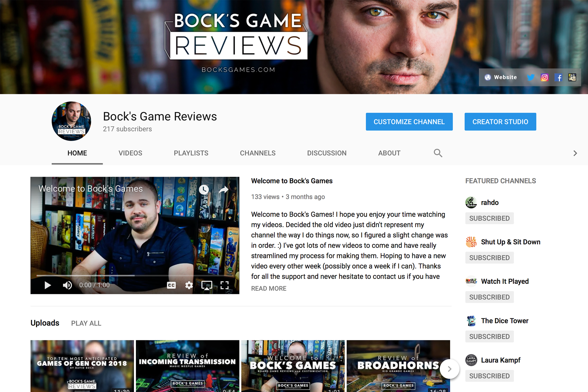Toggle Subscribed for Laura Kampf
This screenshot has height=392, width=588.
tap(489, 376)
